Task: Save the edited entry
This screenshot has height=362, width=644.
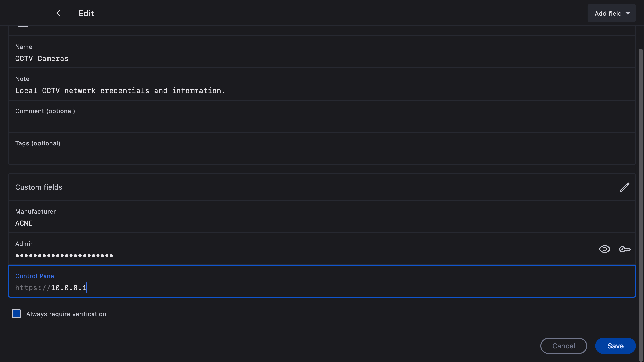Action: click(615, 346)
